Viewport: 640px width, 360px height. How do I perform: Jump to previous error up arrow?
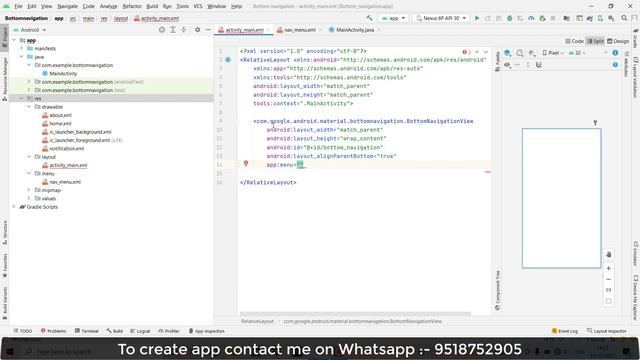tap(477, 52)
